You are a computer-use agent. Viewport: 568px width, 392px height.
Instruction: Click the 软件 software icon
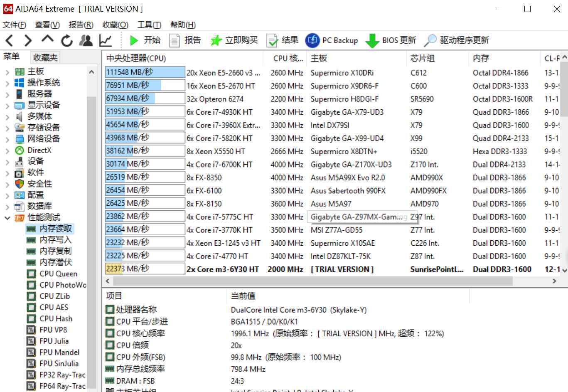20,173
